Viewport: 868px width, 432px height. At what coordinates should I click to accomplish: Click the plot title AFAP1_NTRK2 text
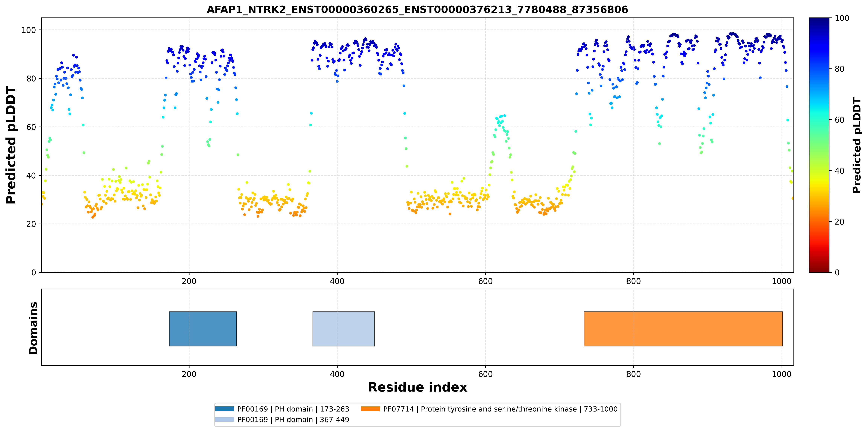tap(418, 9)
